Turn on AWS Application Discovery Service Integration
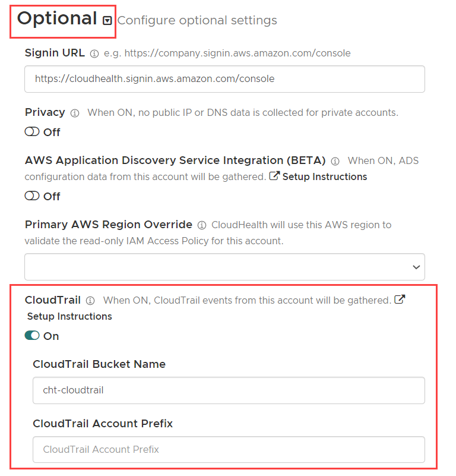Screen dimensions: 456x476 click(31, 196)
